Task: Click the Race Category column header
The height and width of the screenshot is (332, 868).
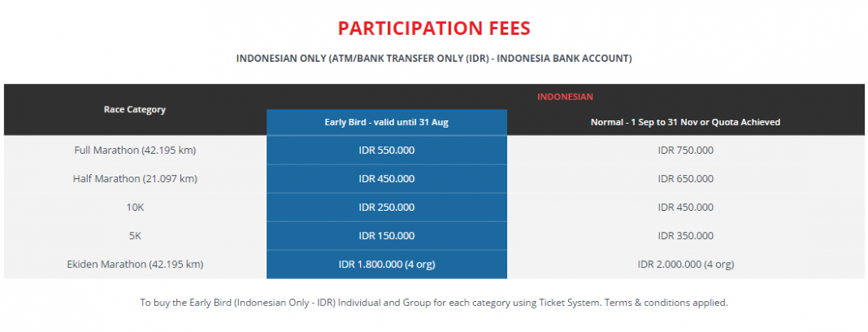Action: coord(135,109)
